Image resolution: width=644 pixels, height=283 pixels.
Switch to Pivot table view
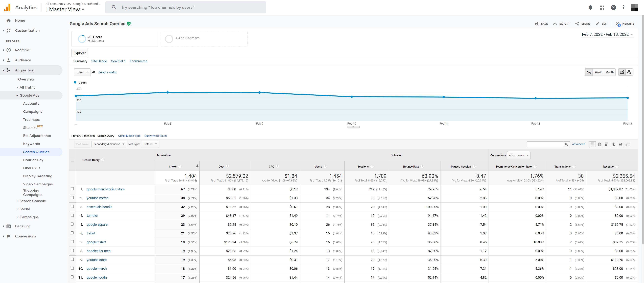[x=628, y=144]
